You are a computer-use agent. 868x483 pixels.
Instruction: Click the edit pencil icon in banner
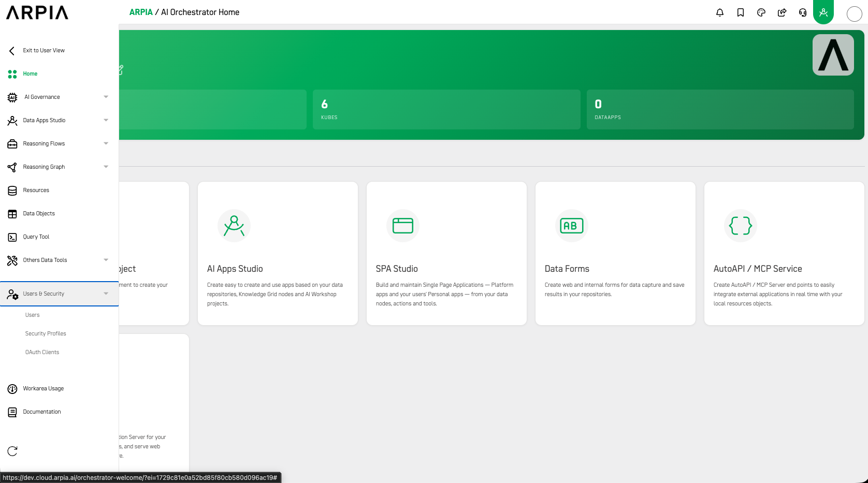tap(120, 70)
